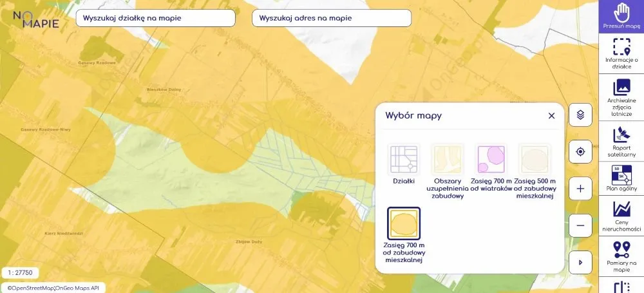Expand the side panel arrow button
This screenshot has width=644, height=293.
(580, 263)
